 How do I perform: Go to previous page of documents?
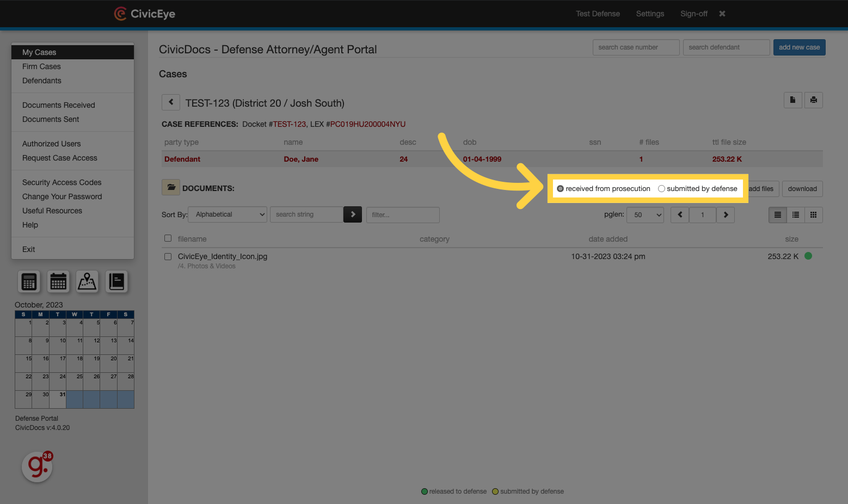[x=680, y=215]
